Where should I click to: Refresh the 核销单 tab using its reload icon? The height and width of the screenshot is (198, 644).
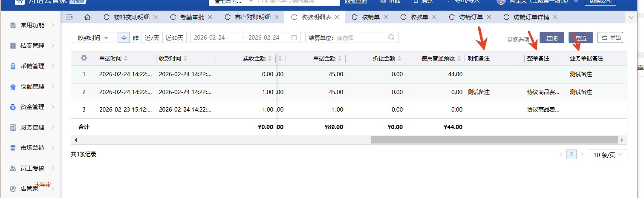(354, 17)
